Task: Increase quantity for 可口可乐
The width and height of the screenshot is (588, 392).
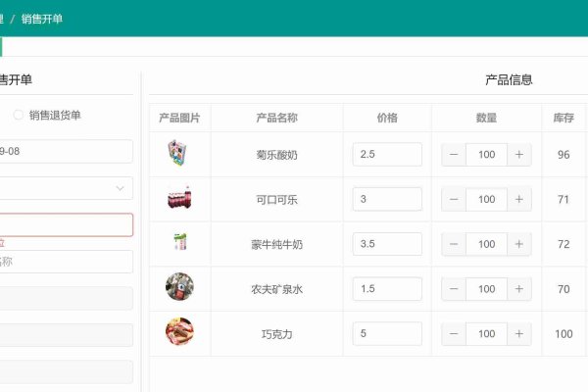Action: click(519, 199)
